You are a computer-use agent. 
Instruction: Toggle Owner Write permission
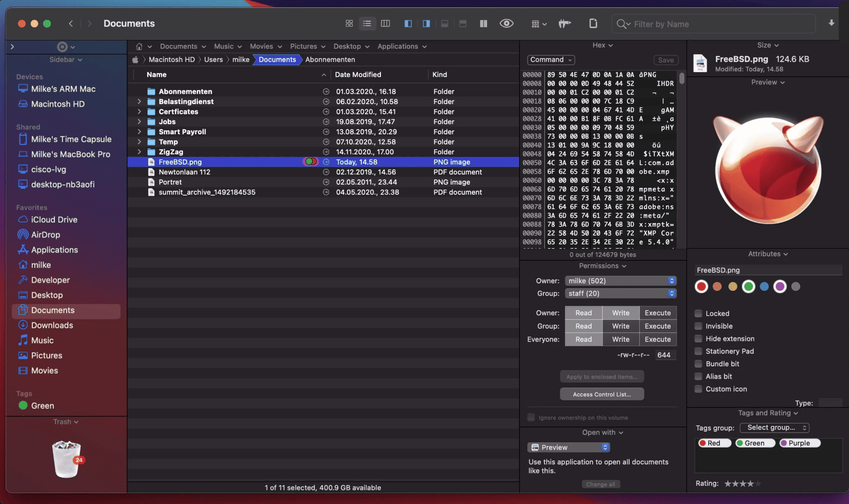[x=621, y=313]
